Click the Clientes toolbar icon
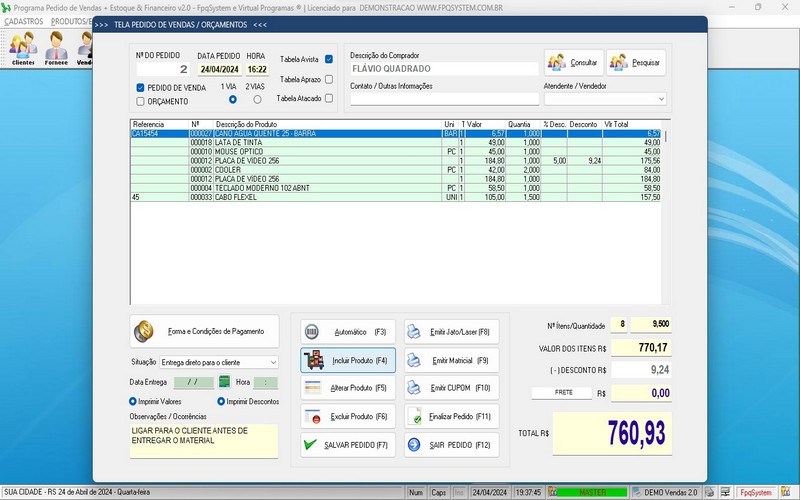Screen dimensions: 800x500 click(22, 47)
